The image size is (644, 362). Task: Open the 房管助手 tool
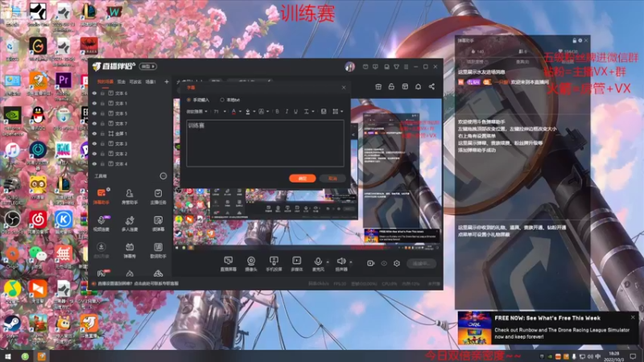[x=130, y=195]
